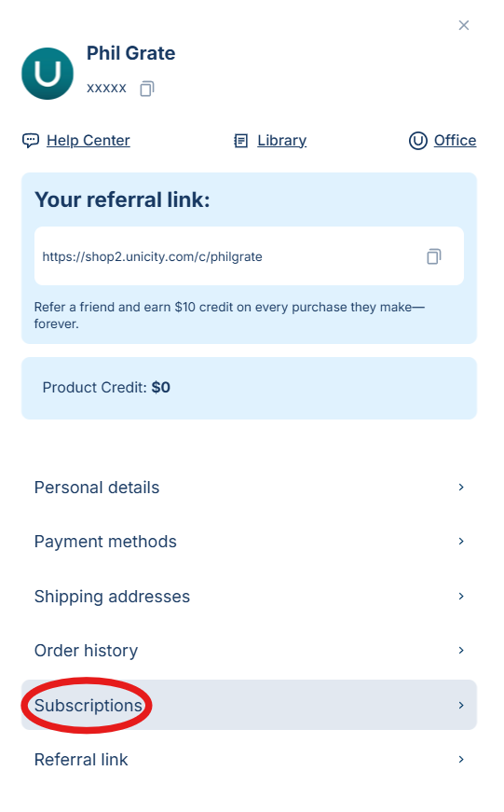Open the Help Center link
The width and height of the screenshot is (504, 812).
pos(88,141)
